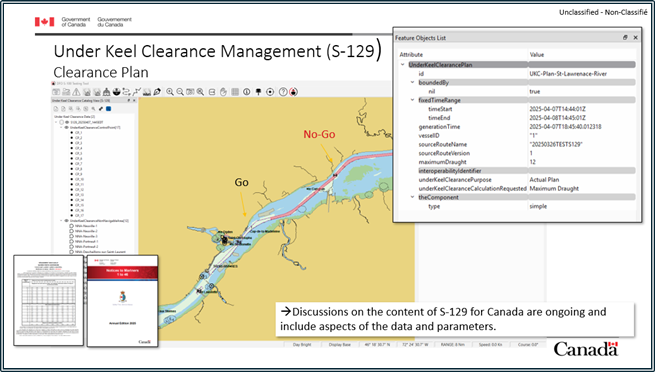Click the first document icon in catalog toolbar
Screen dimensions: 655x372
[x=56, y=109]
